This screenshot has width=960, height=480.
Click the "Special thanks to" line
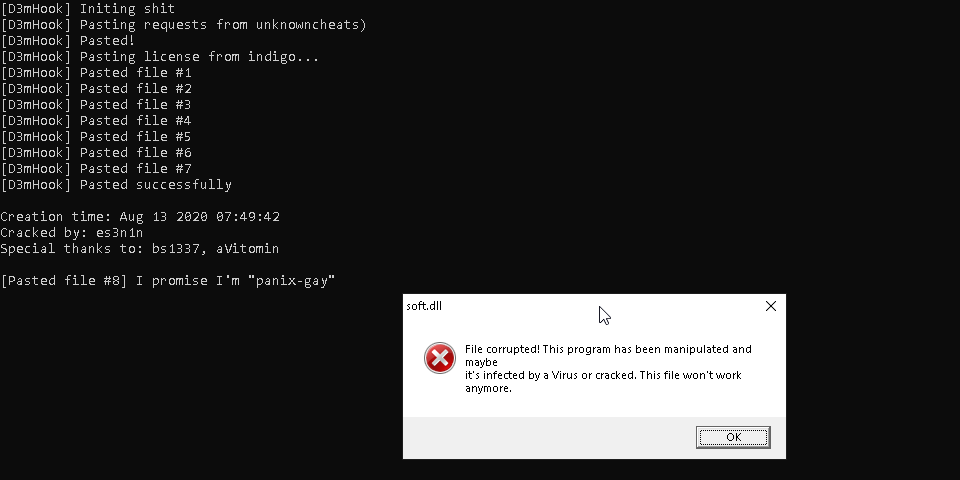(140, 249)
